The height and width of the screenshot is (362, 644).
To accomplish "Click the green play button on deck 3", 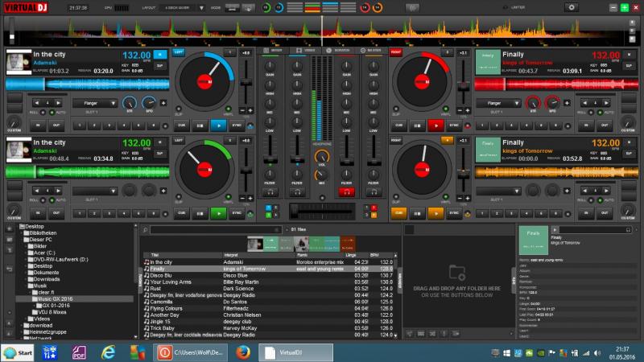I will 217,213.
